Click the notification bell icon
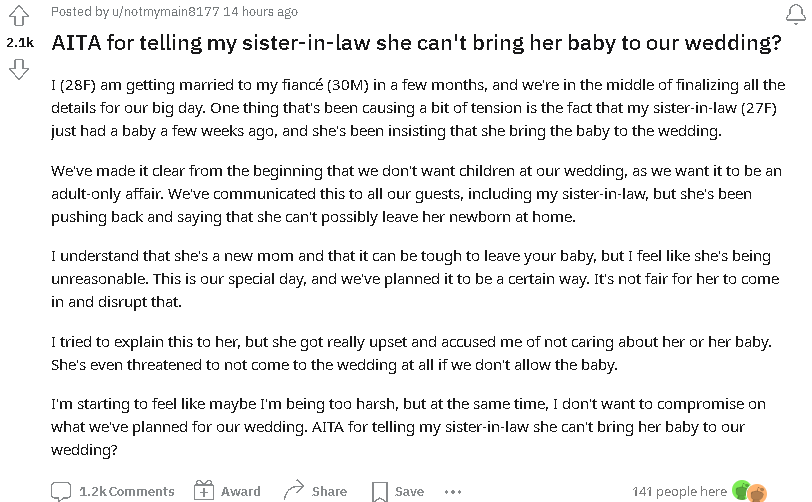The height and width of the screenshot is (502, 812). [796, 13]
